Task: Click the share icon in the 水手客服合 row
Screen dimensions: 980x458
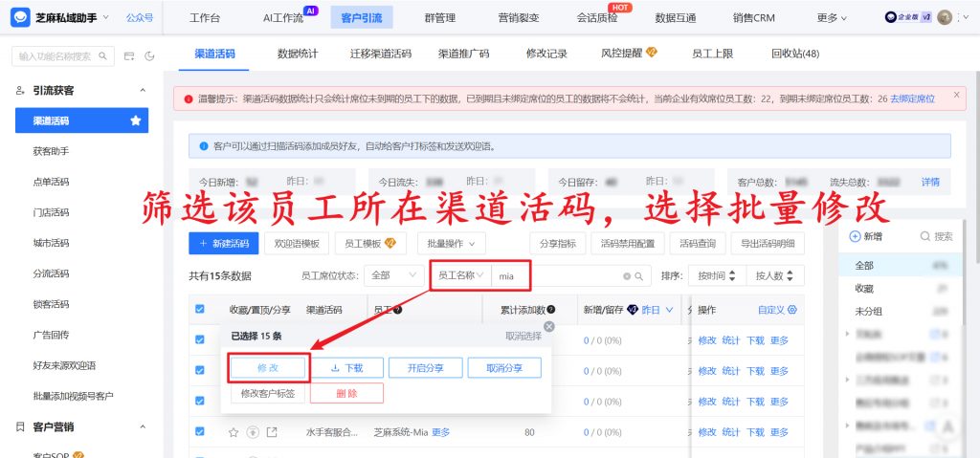Action: click(x=272, y=432)
